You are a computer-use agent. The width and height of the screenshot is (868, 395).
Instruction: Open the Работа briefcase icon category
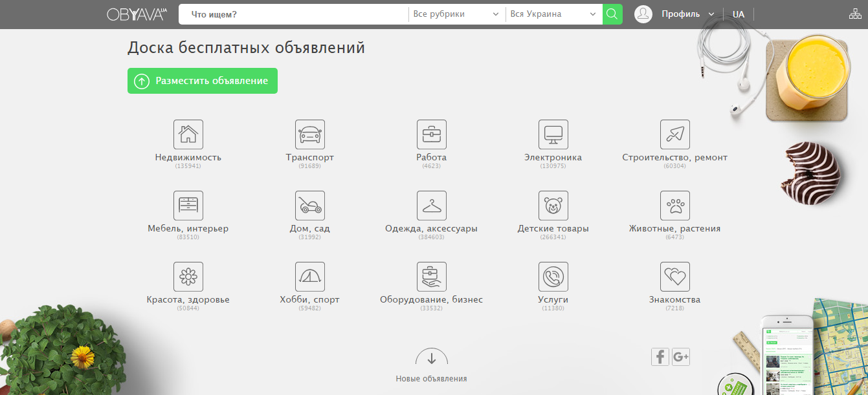coord(431,134)
